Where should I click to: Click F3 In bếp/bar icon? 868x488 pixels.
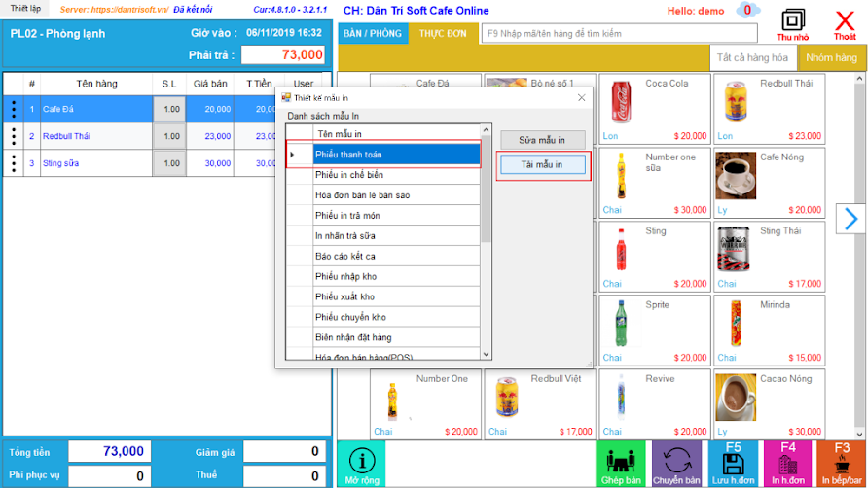(x=842, y=464)
